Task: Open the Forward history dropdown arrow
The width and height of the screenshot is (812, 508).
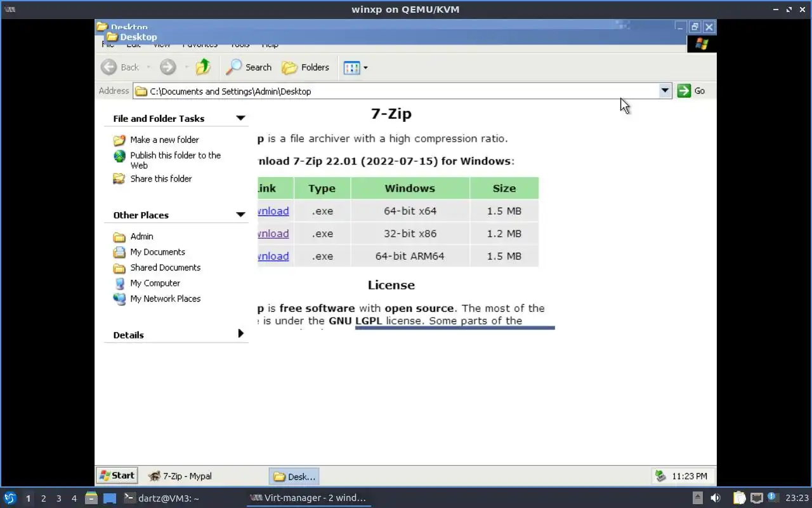Action: point(187,67)
